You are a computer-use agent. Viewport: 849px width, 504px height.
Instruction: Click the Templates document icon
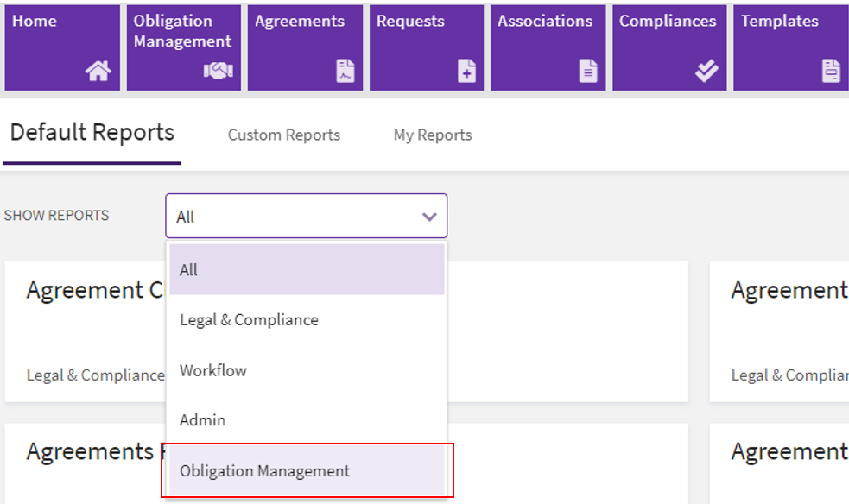(831, 72)
